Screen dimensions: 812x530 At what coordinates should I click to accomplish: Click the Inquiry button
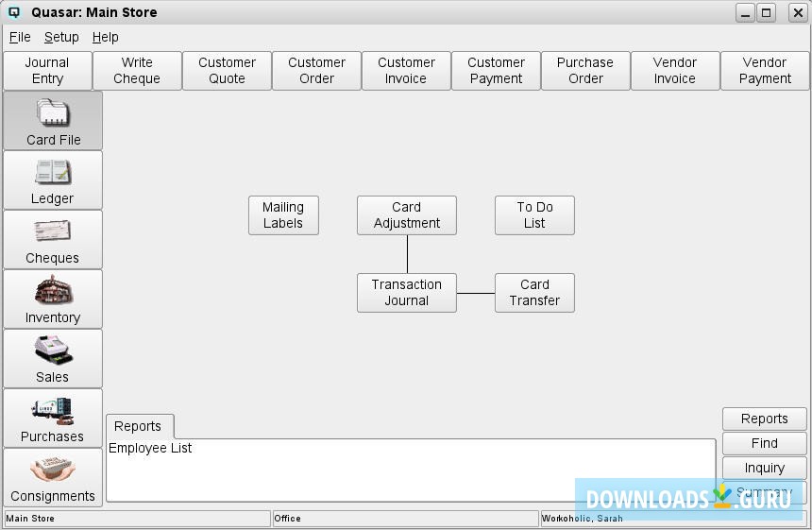point(765,468)
